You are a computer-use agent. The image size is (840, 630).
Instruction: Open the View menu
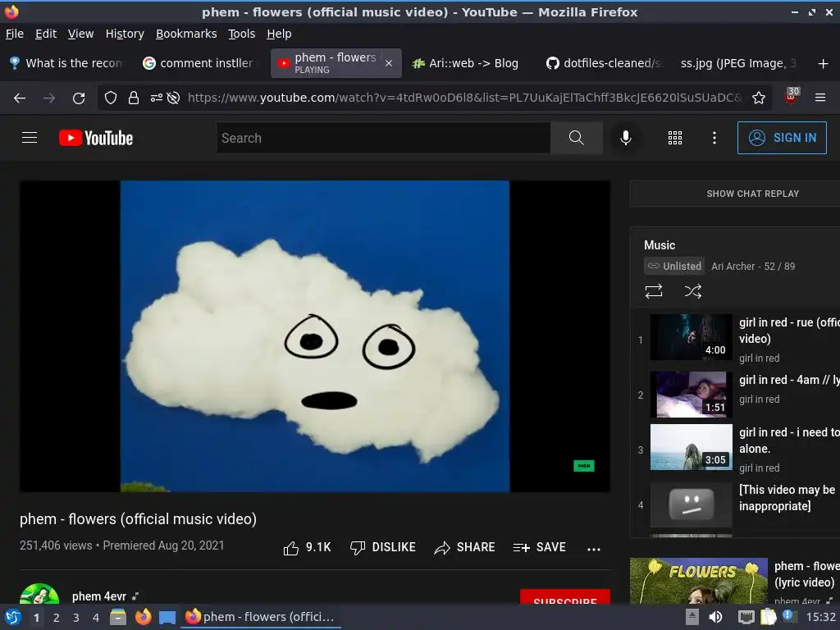80,34
